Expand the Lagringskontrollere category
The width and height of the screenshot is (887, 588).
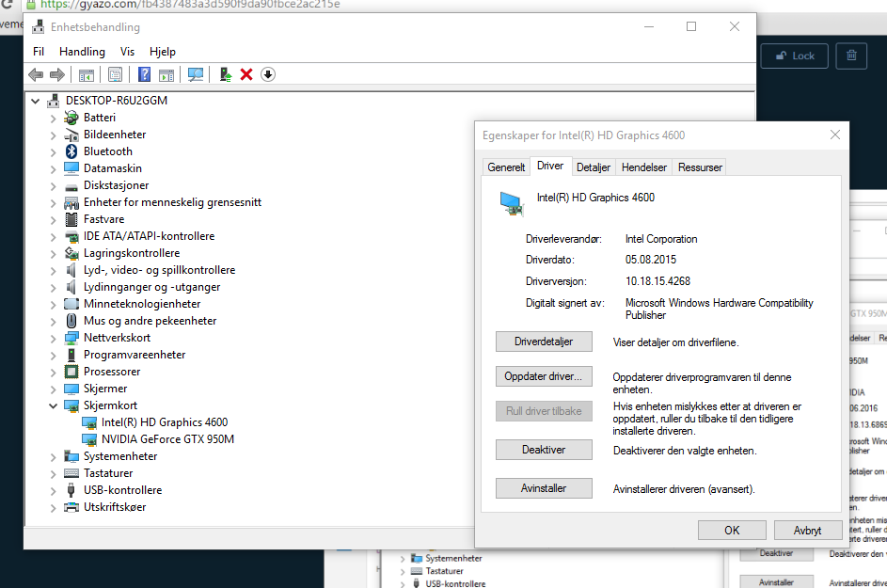[x=53, y=253]
